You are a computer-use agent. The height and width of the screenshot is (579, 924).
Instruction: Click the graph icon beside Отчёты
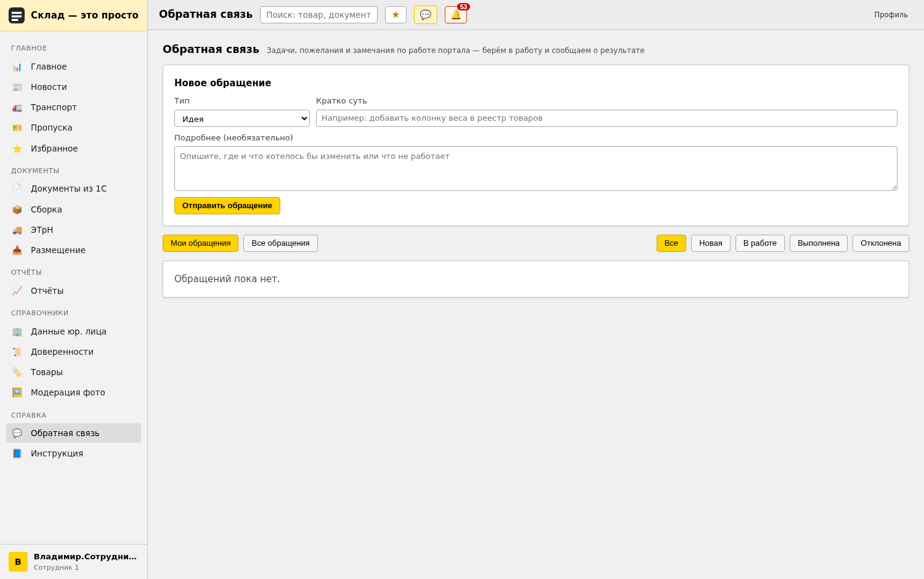[17, 291]
